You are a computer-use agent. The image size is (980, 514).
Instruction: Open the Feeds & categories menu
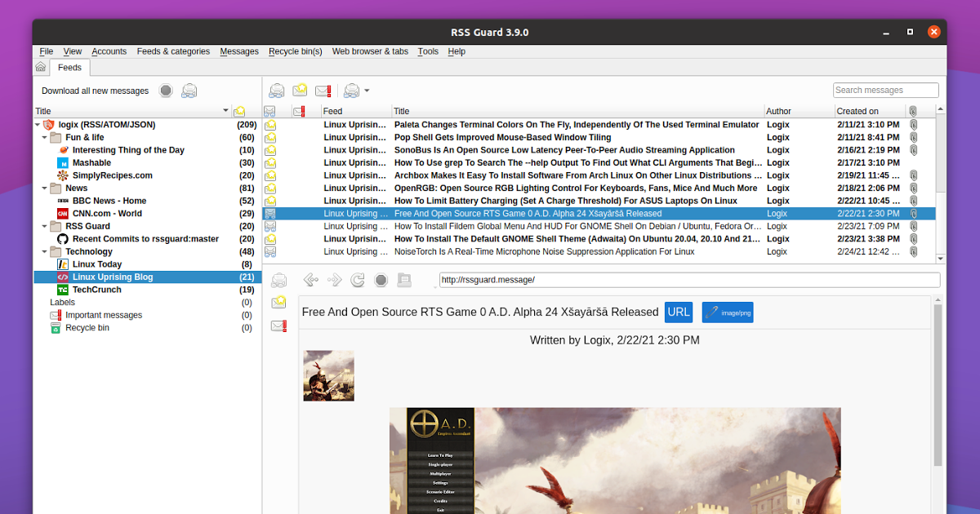(x=173, y=51)
